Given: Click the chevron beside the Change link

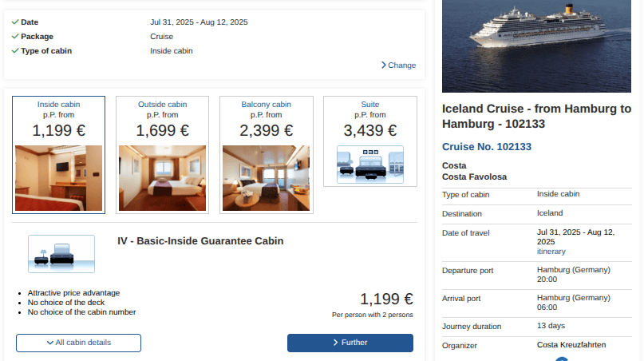Looking at the screenshot, I should pyautogui.click(x=384, y=65).
